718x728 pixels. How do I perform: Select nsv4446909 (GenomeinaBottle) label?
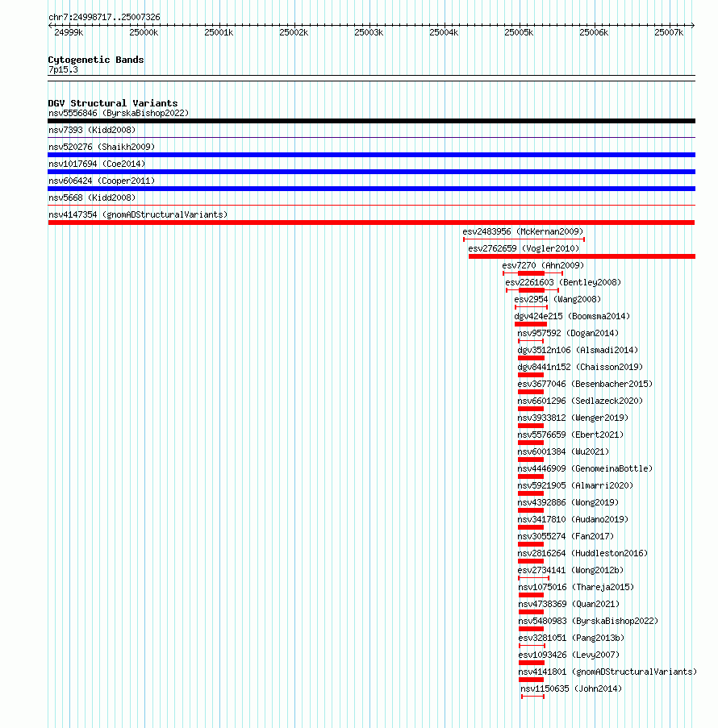tap(585, 468)
